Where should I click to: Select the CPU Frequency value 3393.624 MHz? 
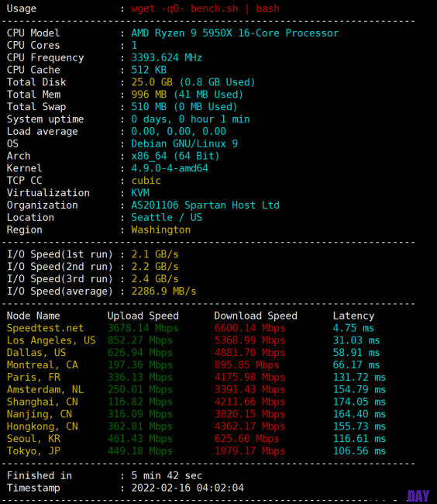coord(167,58)
